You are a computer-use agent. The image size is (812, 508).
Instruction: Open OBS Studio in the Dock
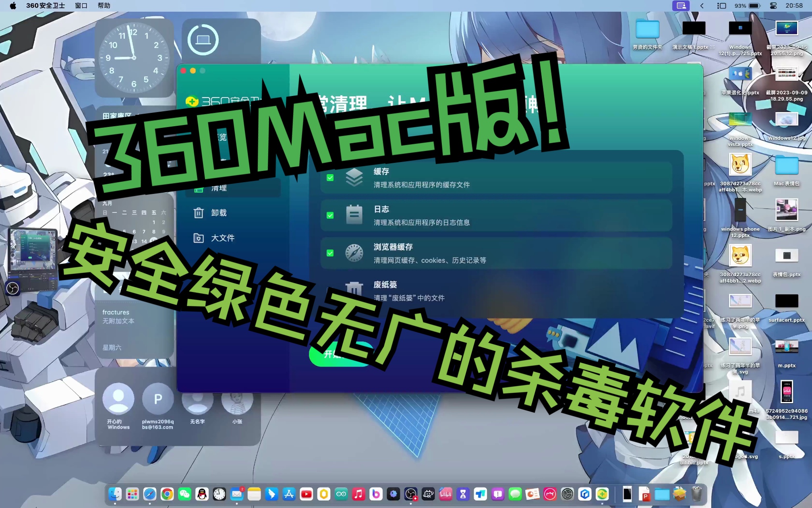pyautogui.click(x=411, y=494)
